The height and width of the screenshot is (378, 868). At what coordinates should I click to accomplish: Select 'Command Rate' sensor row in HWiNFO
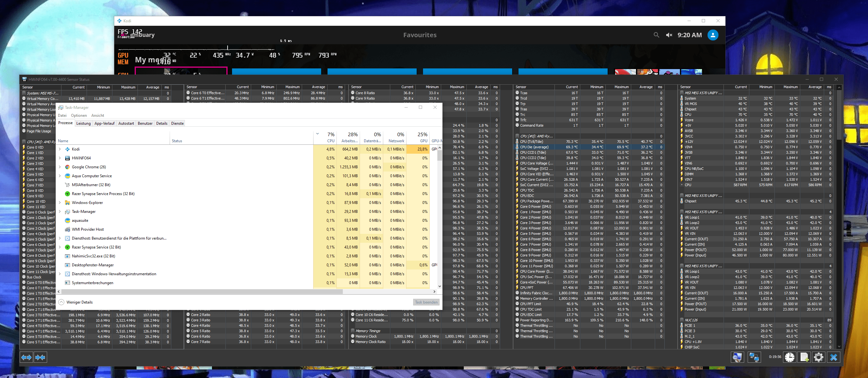pyautogui.click(x=589, y=125)
